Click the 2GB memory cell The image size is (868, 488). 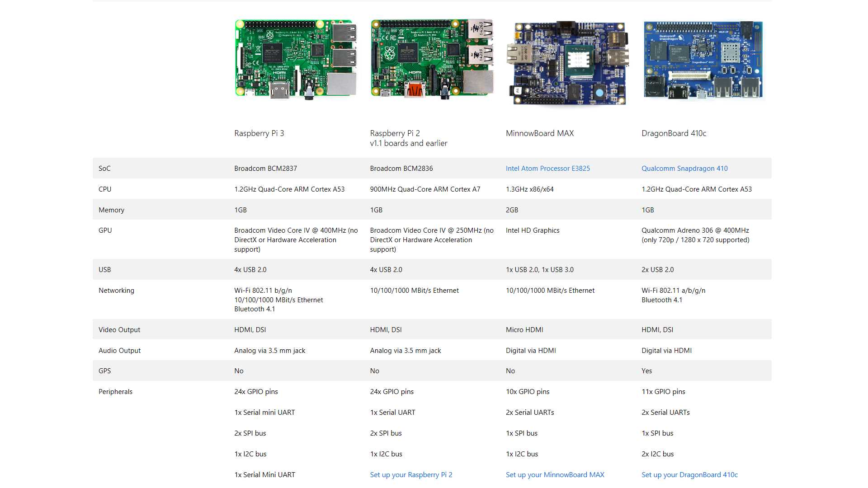512,210
